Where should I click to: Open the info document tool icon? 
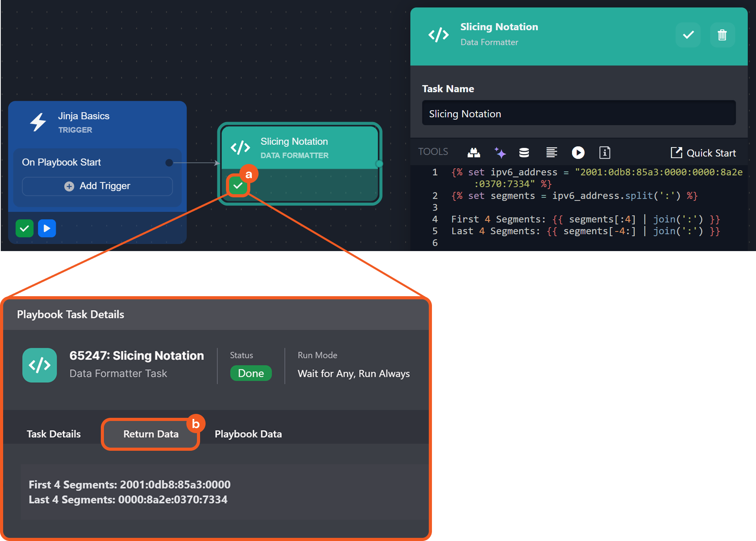pyautogui.click(x=605, y=153)
